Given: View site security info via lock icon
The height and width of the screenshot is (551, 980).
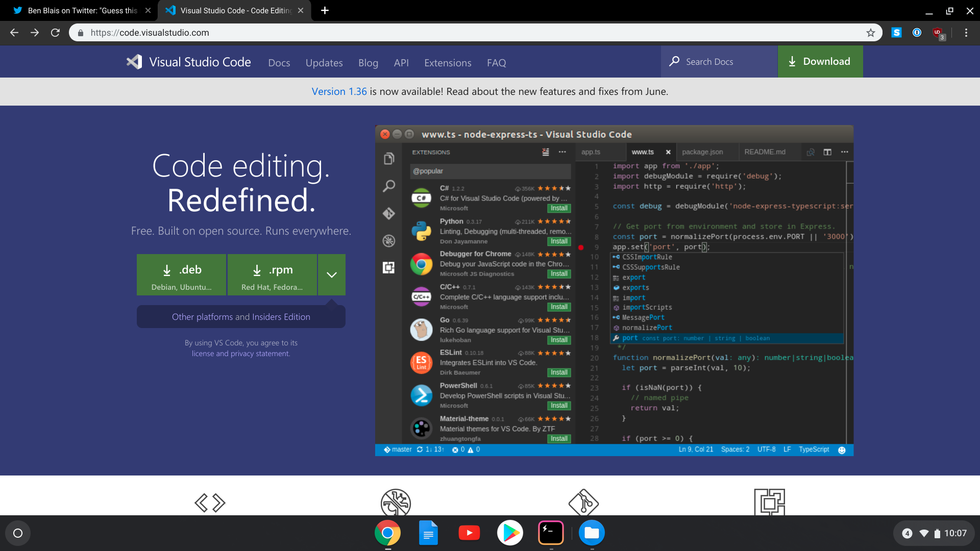Looking at the screenshot, I should point(80,33).
